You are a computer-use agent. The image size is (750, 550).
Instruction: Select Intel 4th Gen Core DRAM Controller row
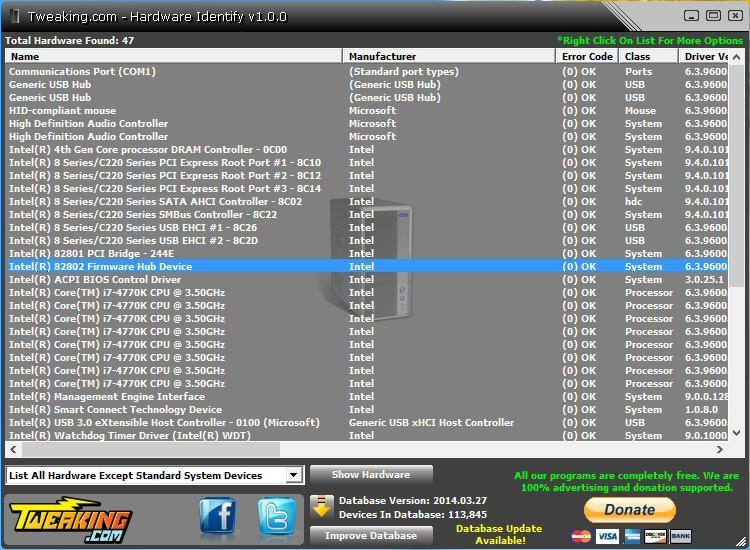tap(367, 149)
